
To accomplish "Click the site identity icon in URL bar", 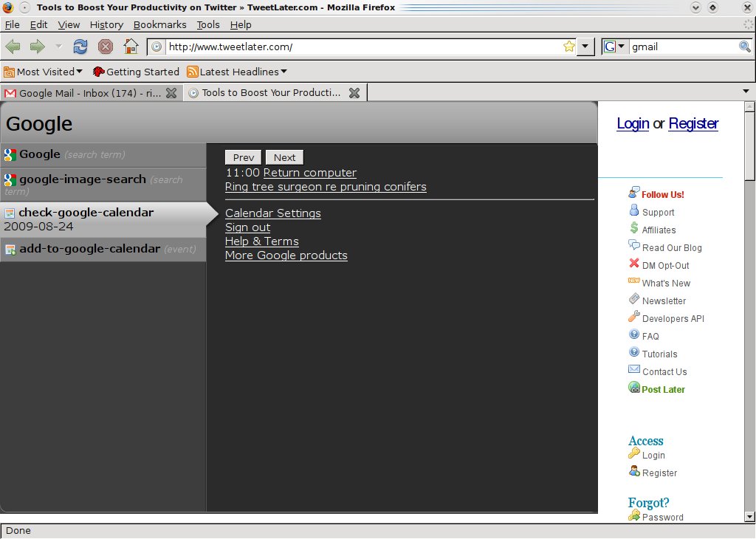I will tap(157, 47).
